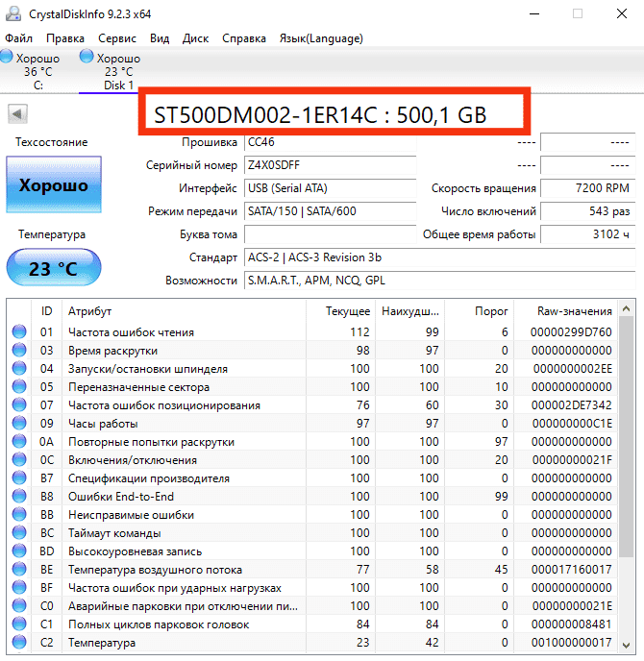Click the Raw-значения column header
644x661 pixels.
click(x=575, y=311)
